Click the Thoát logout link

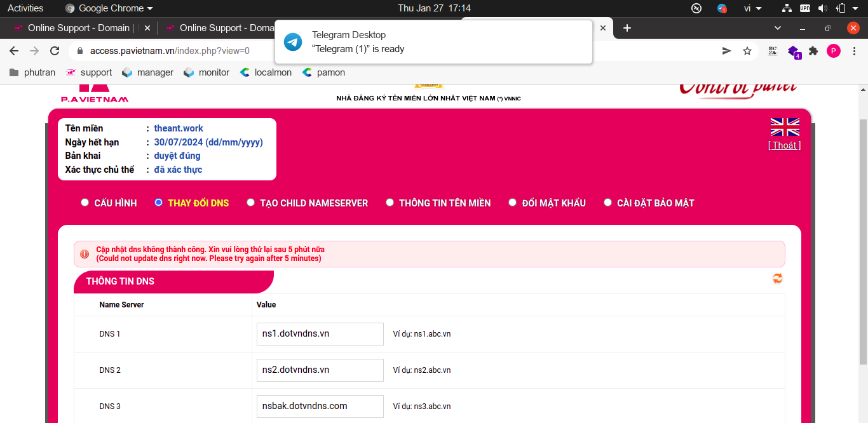[784, 145]
